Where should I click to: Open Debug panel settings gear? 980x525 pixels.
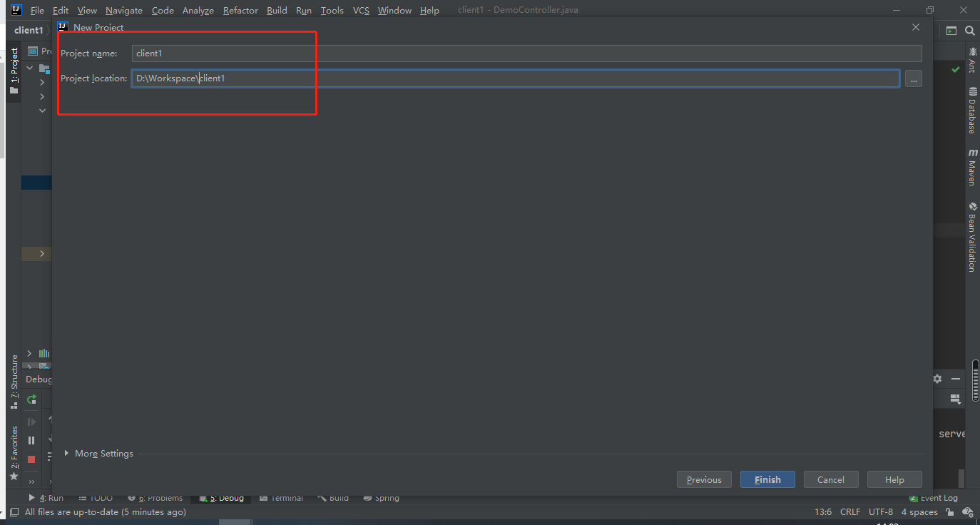tap(937, 379)
